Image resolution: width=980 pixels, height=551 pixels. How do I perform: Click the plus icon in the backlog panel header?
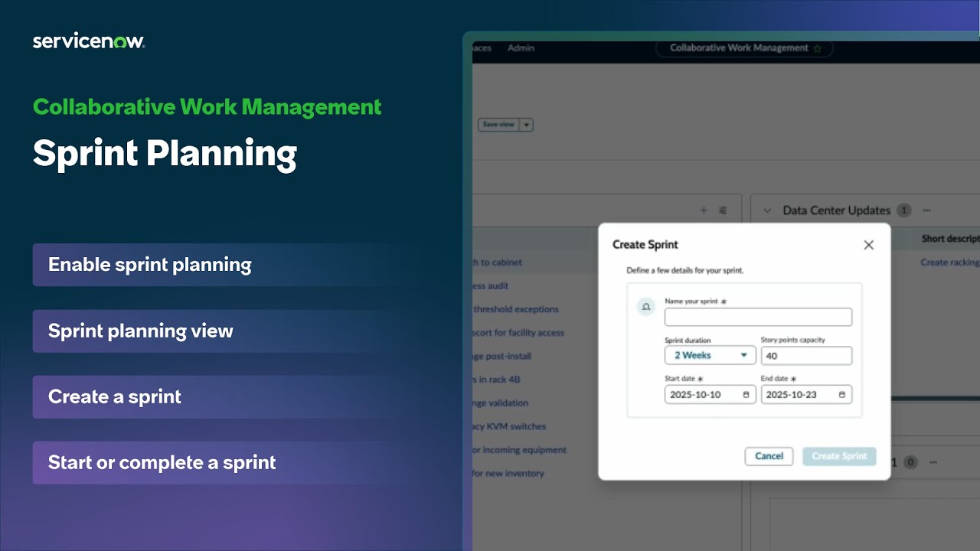[x=704, y=210]
